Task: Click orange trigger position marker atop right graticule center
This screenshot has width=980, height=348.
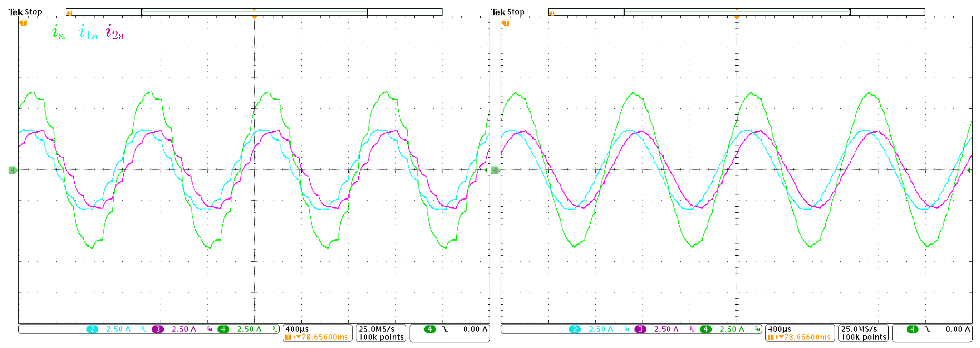Action: (737, 17)
